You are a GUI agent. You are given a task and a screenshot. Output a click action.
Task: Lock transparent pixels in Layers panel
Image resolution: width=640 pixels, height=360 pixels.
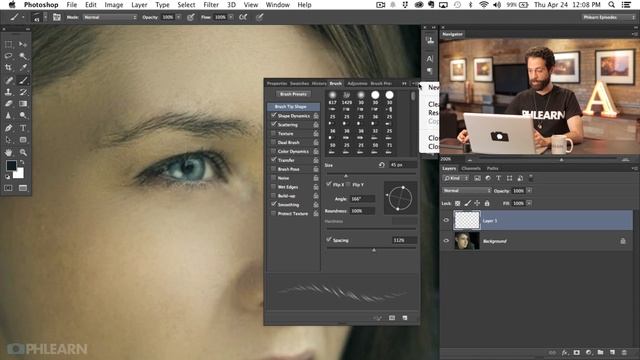tap(458, 203)
